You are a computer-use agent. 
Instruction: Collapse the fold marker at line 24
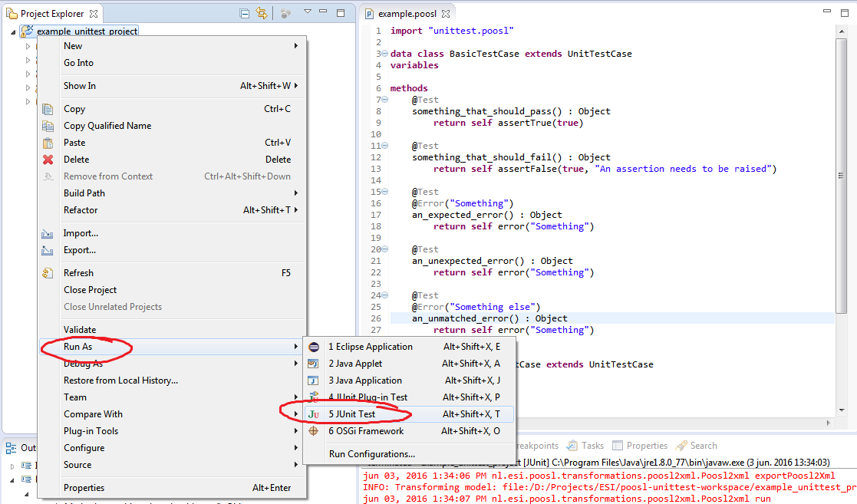[385, 295]
